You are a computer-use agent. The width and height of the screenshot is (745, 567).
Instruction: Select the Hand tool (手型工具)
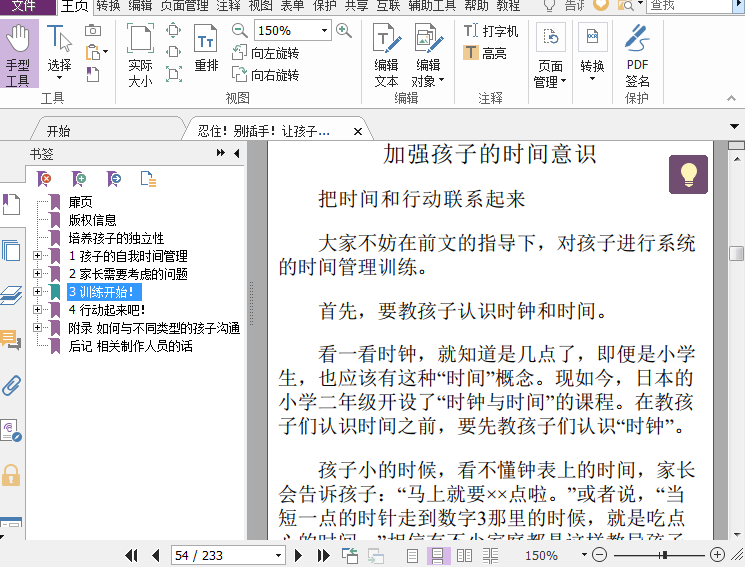pos(19,55)
